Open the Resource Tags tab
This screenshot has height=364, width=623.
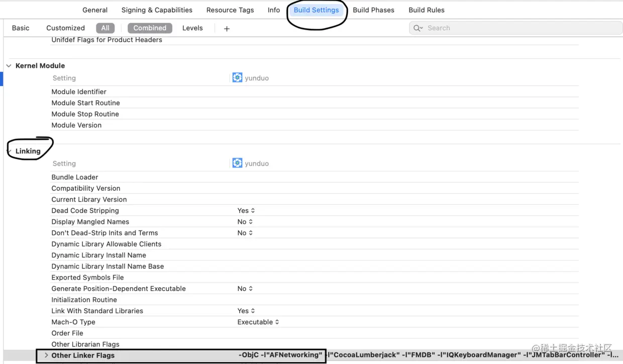[230, 10]
